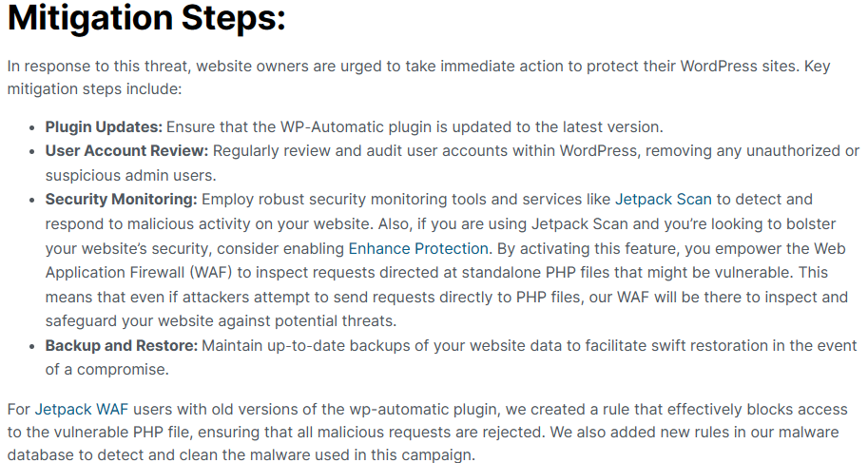This screenshot has width=868, height=463.
Task: Open the blue Jetpack Scan hyperlink
Action: tap(664, 200)
